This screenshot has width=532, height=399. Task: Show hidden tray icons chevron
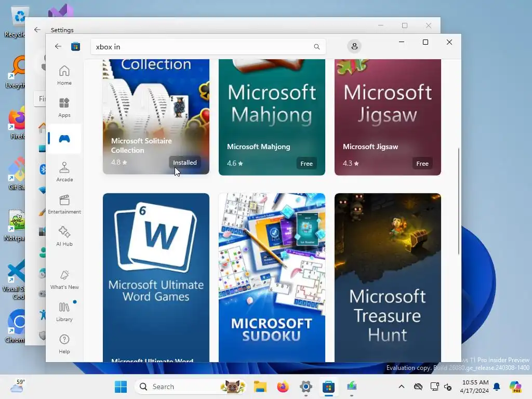pyautogui.click(x=402, y=387)
